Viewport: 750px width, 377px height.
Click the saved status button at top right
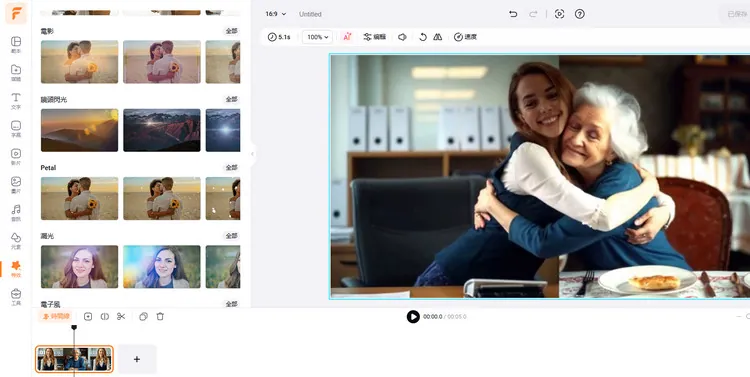click(736, 14)
